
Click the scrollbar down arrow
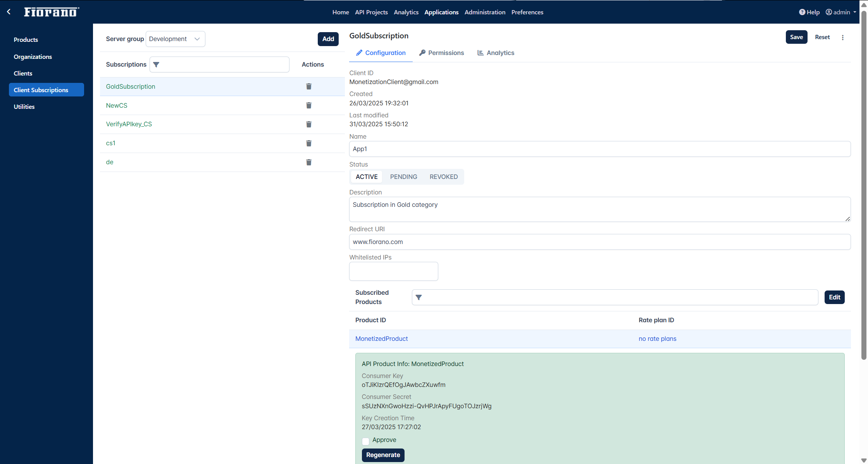(864, 460)
